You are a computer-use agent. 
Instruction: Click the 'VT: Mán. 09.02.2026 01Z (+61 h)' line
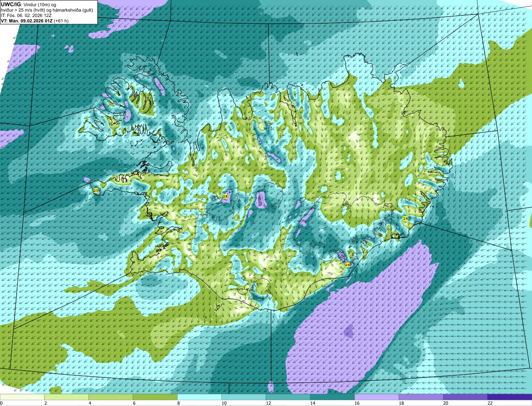click(x=35, y=20)
